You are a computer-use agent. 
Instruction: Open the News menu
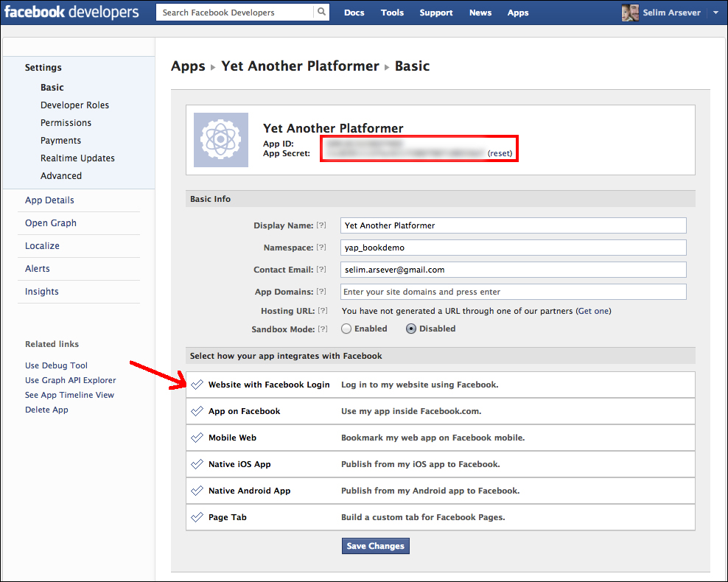(x=480, y=13)
